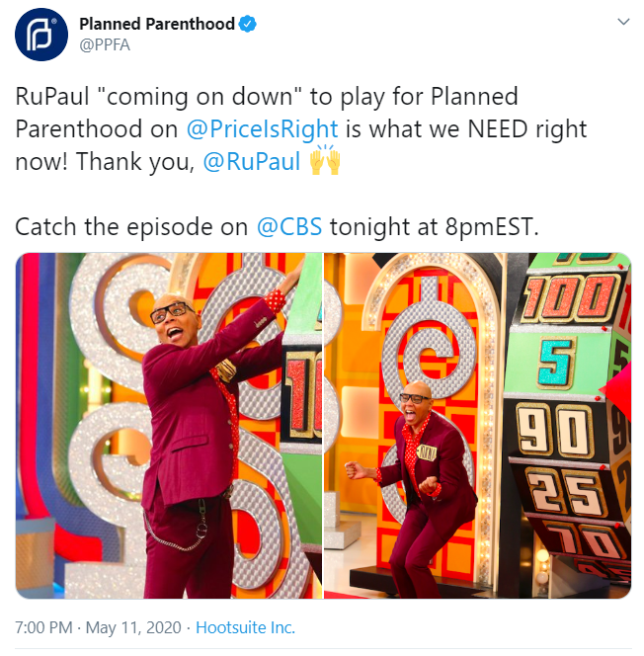Click the 90 on the wheel
644x656 pixels.
point(554,431)
